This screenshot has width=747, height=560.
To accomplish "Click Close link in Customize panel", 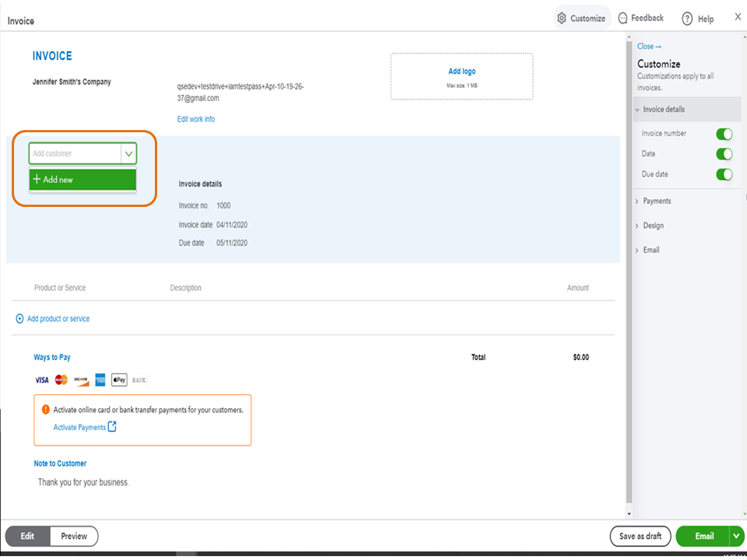I will coord(649,46).
